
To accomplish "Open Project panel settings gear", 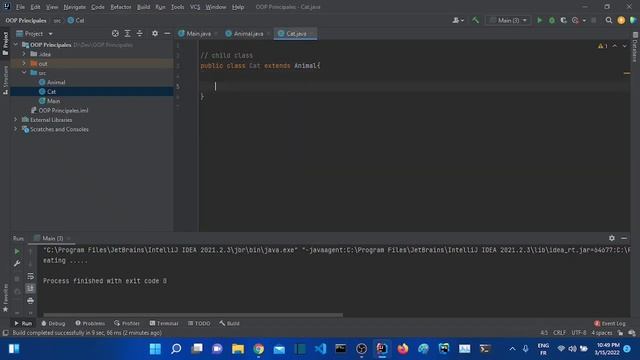I will tap(155, 33).
